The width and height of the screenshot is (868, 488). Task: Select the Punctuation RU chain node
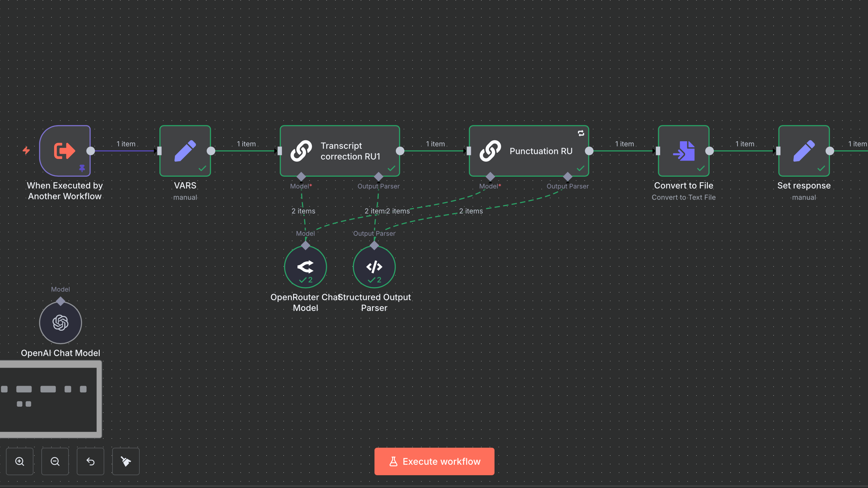click(529, 150)
